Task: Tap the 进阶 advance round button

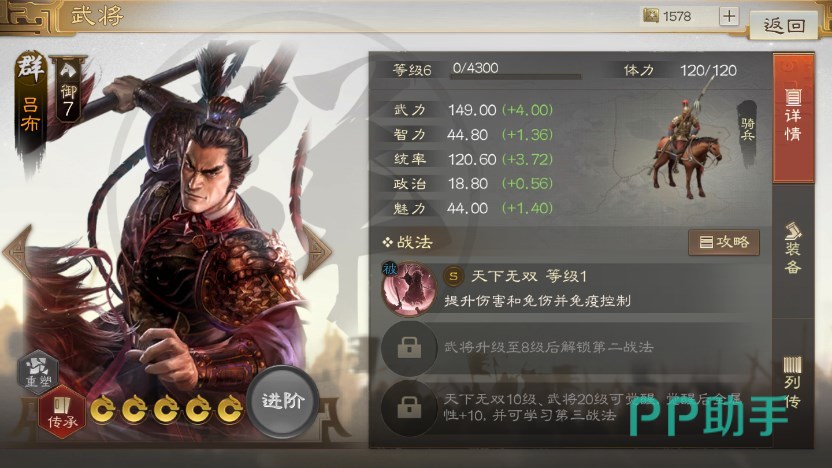Action: coord(283,401)
